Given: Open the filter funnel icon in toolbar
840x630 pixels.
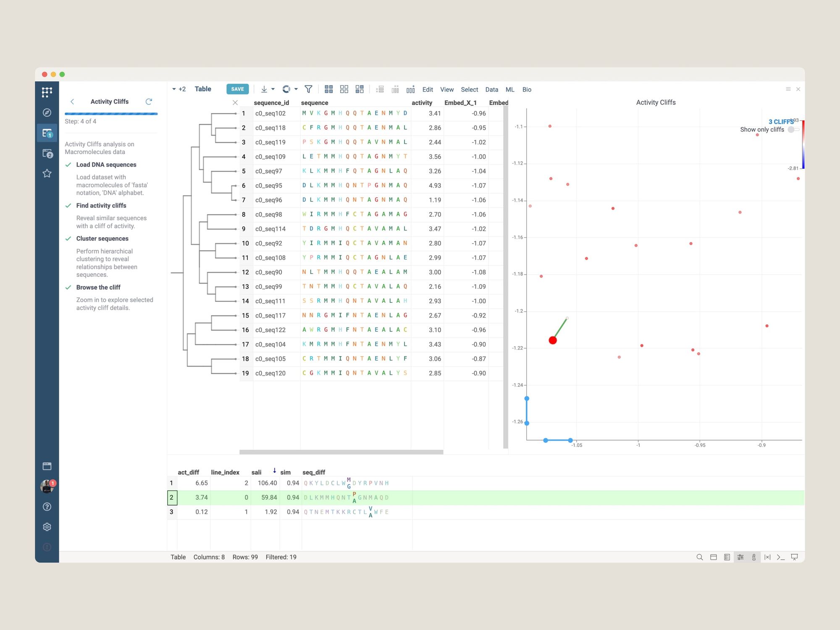Looking at the screenshot, I should pos(308,89).
